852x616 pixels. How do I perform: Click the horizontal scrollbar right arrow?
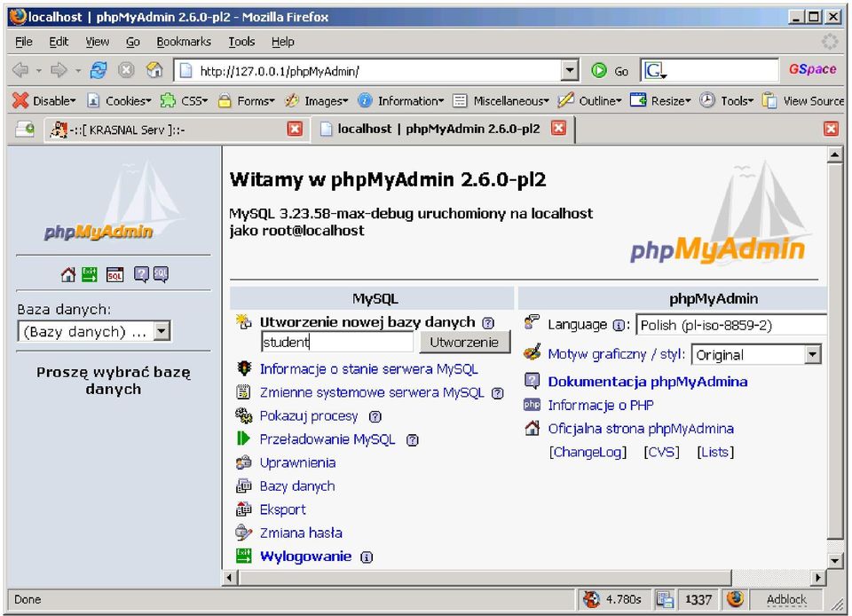817,578
